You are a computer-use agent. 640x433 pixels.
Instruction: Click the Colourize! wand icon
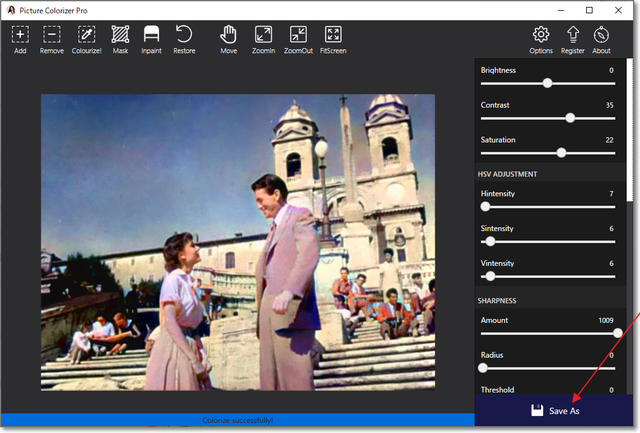pyautogui.click(x=86, y=35)
